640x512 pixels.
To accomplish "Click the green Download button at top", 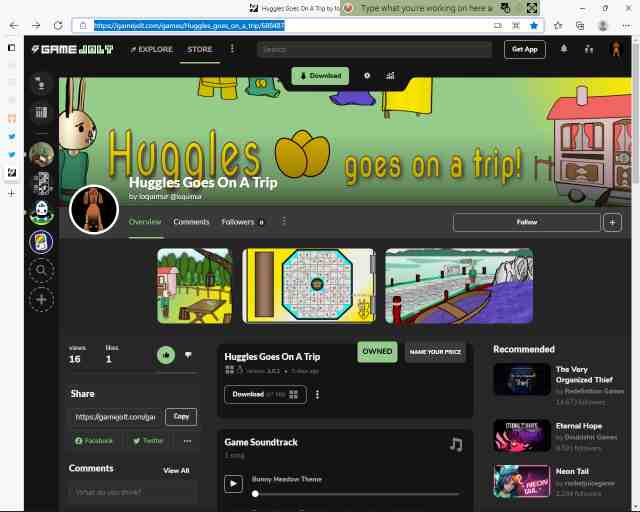I will 320,76.
